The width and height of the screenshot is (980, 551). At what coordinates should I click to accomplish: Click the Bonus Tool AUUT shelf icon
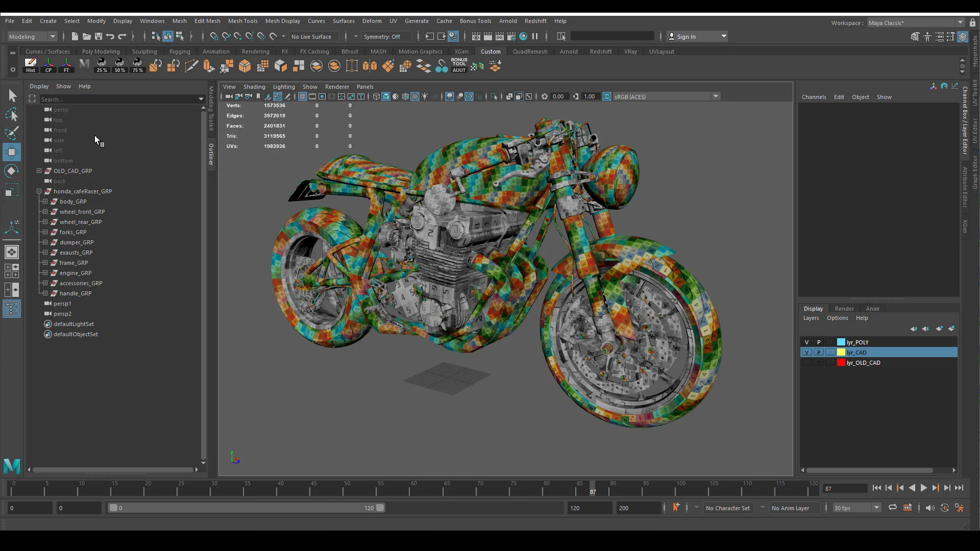tap(459, 66)
